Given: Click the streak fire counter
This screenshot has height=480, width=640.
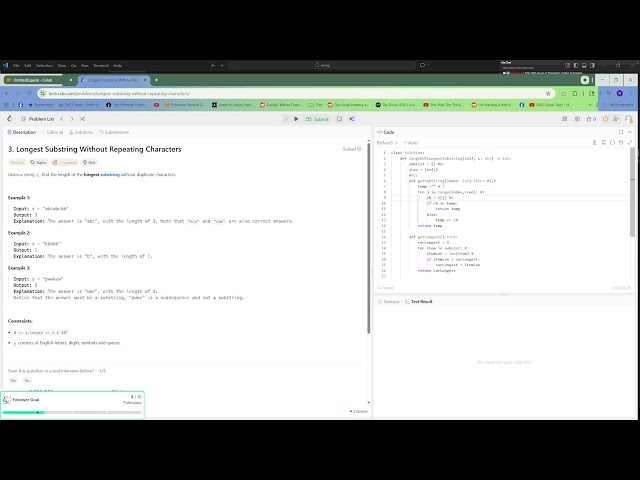Looking at the screenshot, I should point(591,119).
